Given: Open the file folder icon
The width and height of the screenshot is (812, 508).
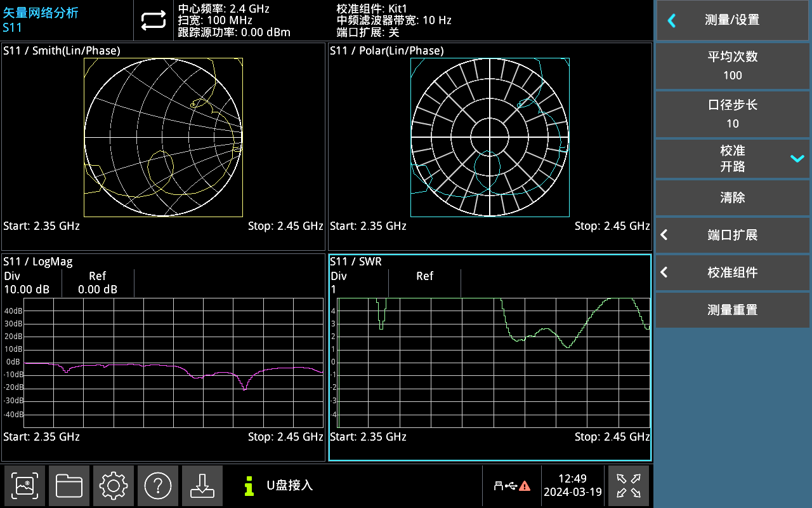Looking at the screenshot, I should click(69, 486).
